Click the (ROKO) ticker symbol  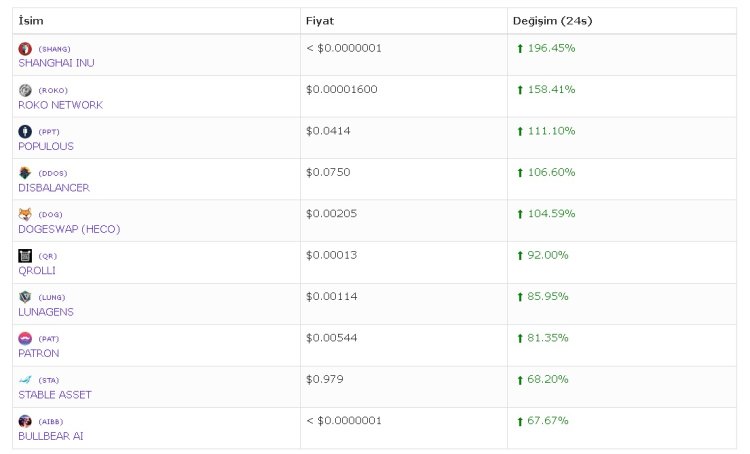click(53, 90)
